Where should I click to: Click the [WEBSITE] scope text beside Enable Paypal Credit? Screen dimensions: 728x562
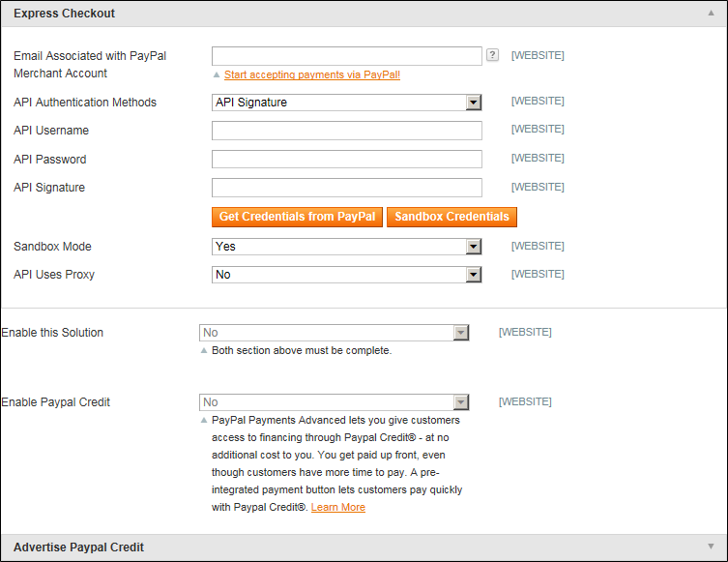click(x=525, y=401)
